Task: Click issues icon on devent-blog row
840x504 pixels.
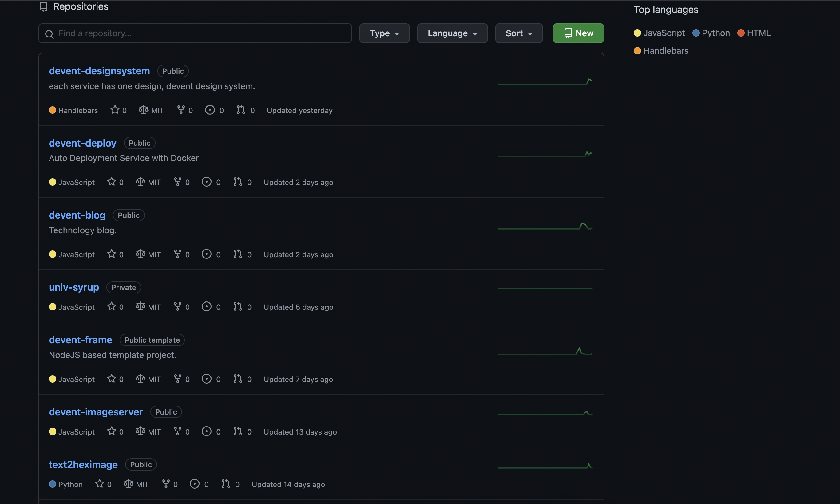Action: [x=206, y=254]
